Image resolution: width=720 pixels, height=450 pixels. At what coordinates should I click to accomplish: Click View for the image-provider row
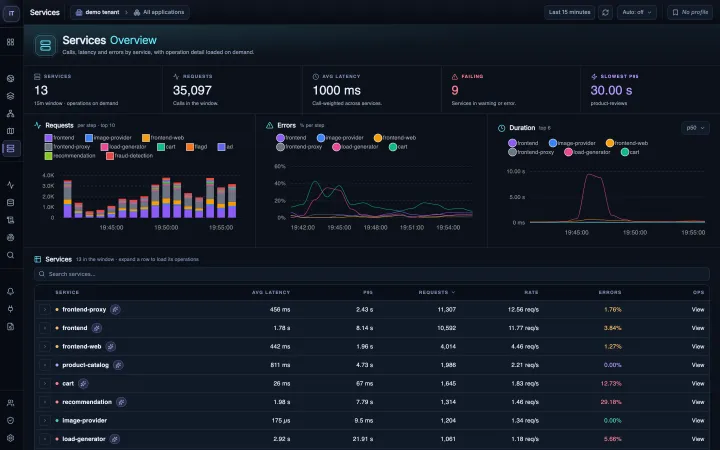tap(698, 420)
